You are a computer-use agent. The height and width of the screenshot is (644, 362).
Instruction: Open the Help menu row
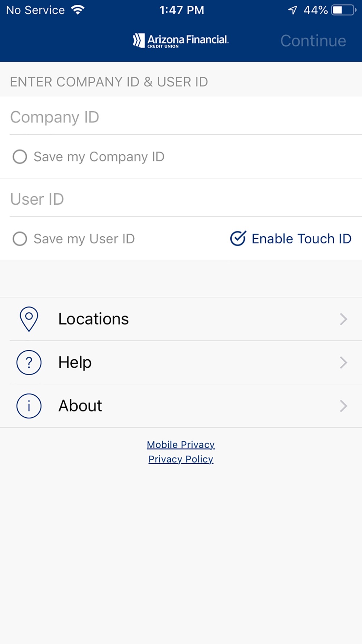(181, 362)
